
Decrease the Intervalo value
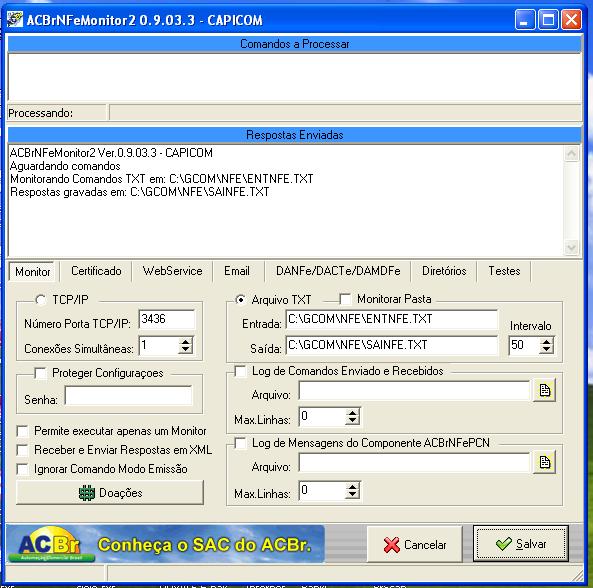[x=546, y=350]
